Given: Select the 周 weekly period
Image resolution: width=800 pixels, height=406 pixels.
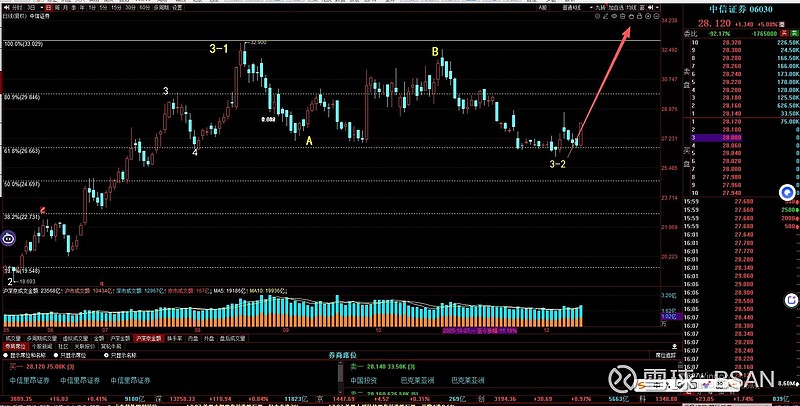Looking at the screenshot, I should coord(57,8).
